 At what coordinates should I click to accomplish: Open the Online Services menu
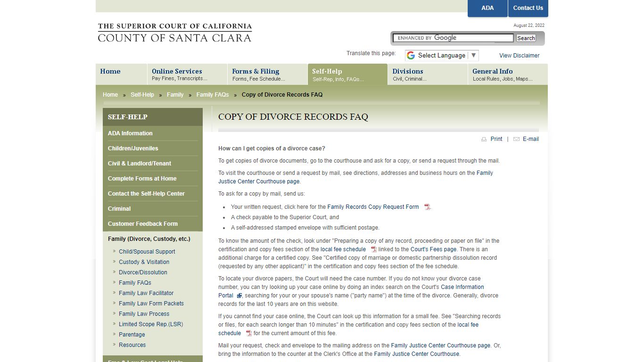pos(187,74)
